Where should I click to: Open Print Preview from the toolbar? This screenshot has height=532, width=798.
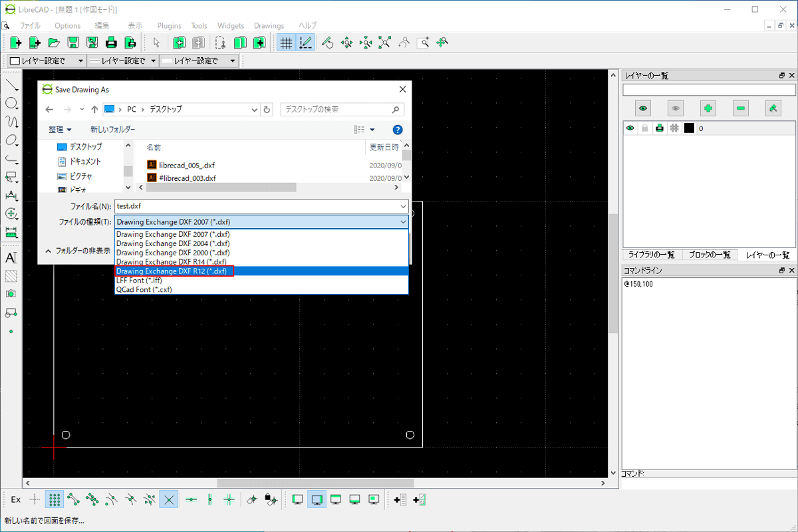pos(131,43)
